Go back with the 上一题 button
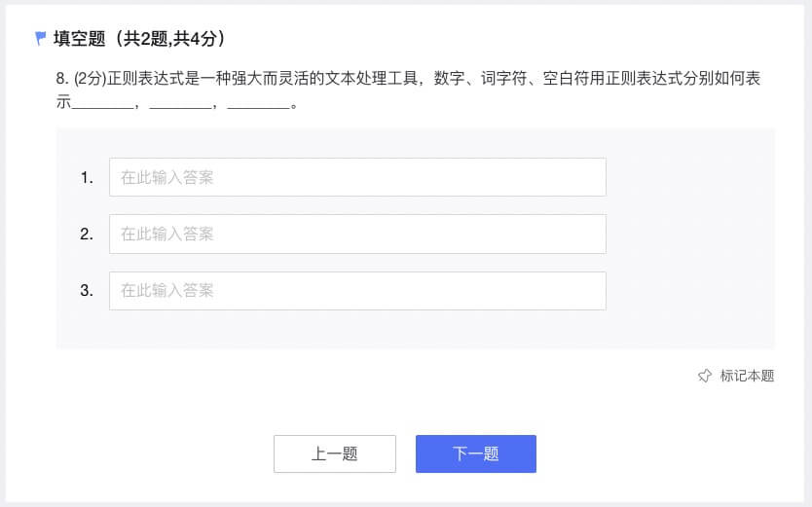This screenshot has height=507, width=812. pyautogui.click(x=335, y=453)
